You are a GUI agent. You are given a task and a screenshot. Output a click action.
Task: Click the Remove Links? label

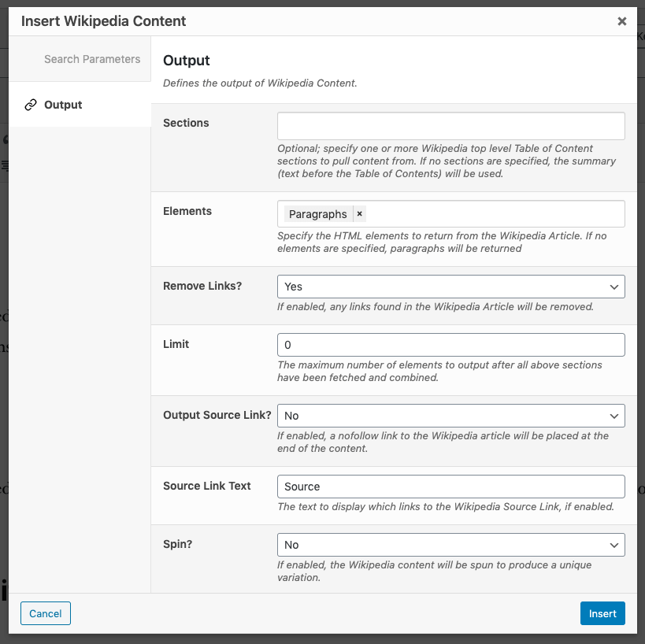202,286
